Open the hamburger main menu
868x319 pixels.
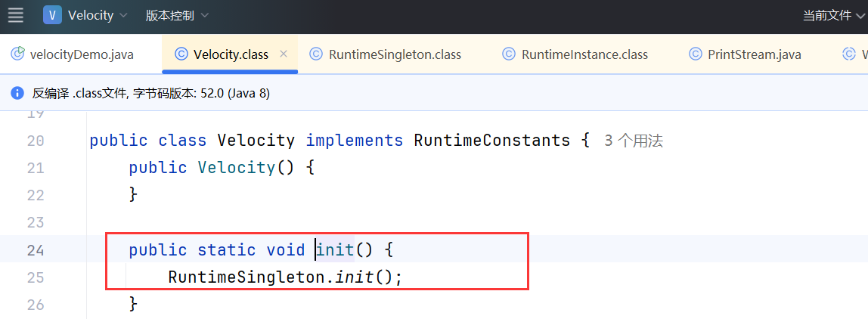pos(15,15)
